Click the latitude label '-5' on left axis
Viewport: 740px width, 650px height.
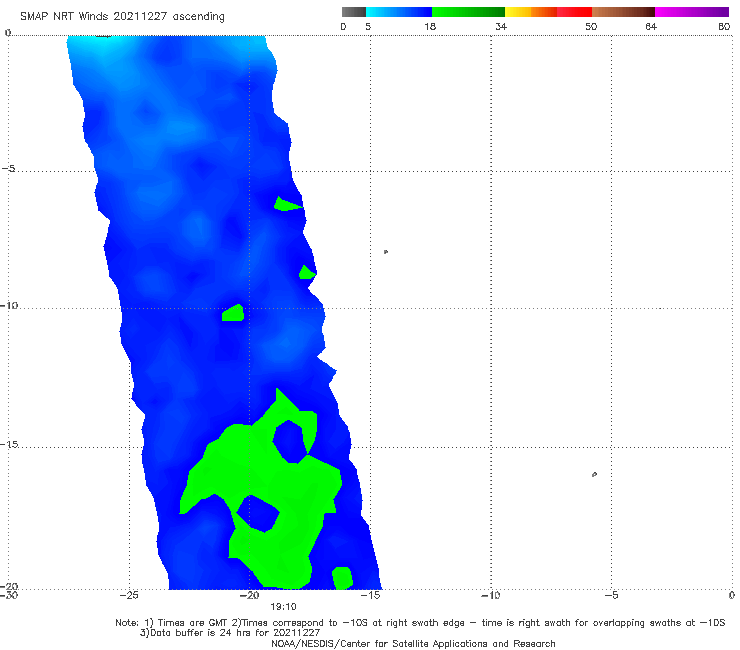point(9,169)
